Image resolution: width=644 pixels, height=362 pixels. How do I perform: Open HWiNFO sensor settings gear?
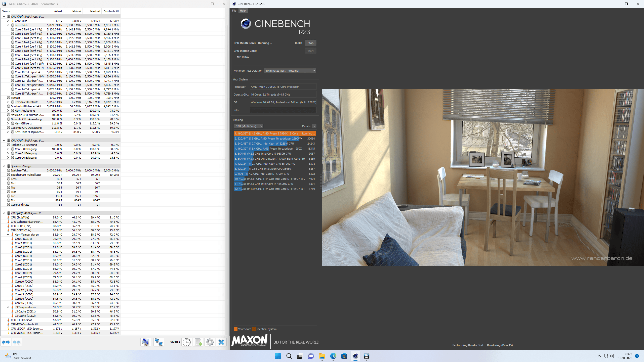(x=210, y=342)
